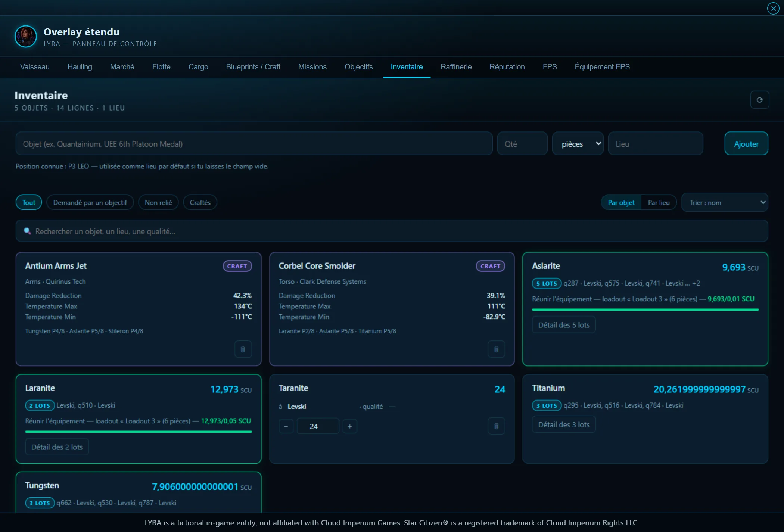
Task: Delete the Taranite entry with trash icon
Action: 496,426
